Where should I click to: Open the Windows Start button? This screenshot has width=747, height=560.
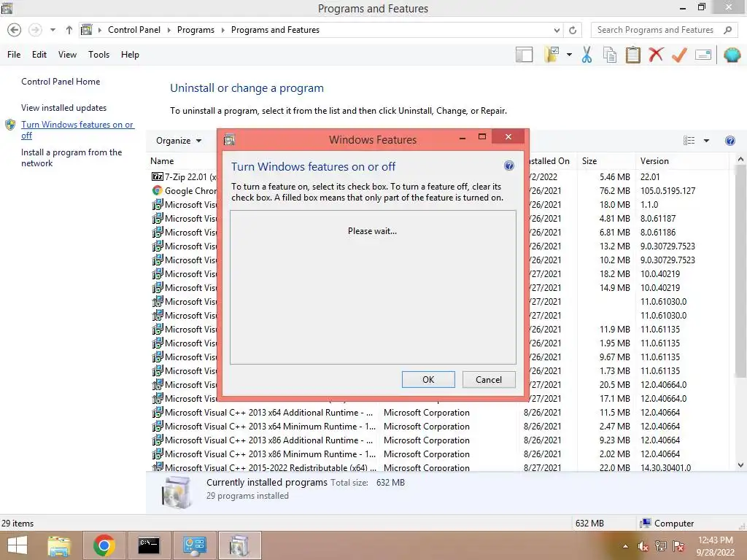coord(18,545)
